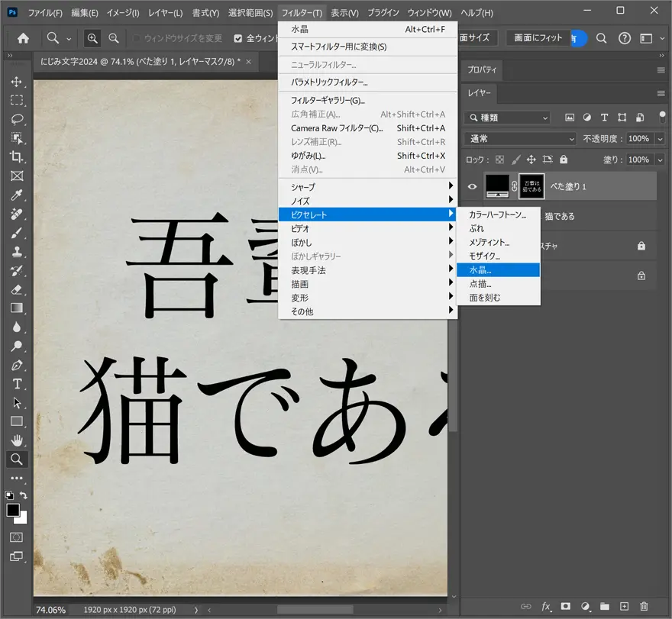
Task: Toggle the 全ウィンドウ checkbox in options bar
Action: [238, 38]
